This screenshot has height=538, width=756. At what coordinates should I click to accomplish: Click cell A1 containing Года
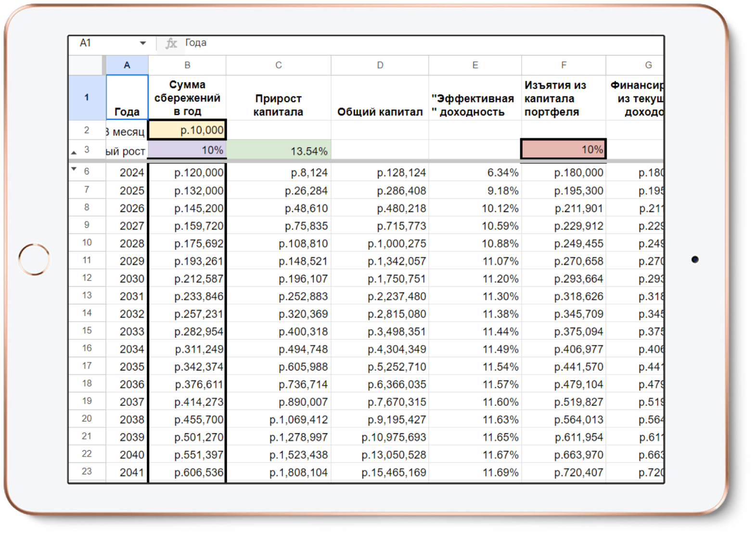127,98
